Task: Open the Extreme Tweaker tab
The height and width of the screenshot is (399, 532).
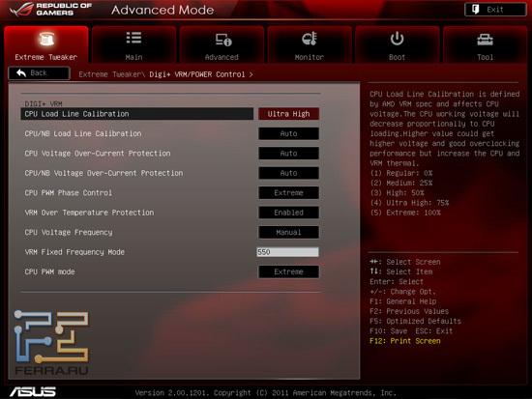Action: click(46, 44)
